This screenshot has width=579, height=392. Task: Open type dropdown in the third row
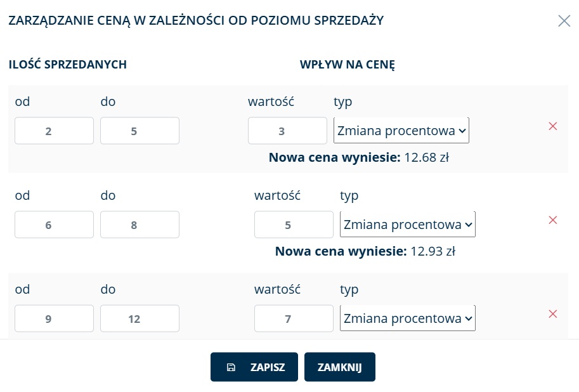tap(408, 318)
